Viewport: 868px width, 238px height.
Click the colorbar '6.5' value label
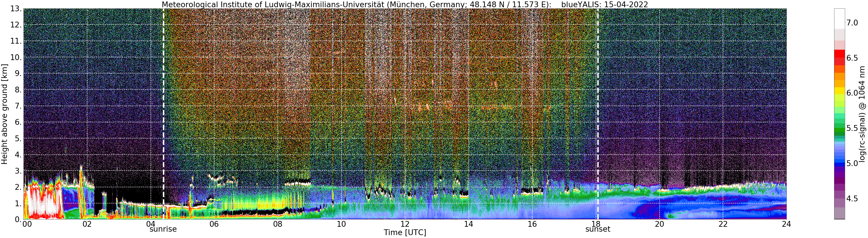point(852,58)
